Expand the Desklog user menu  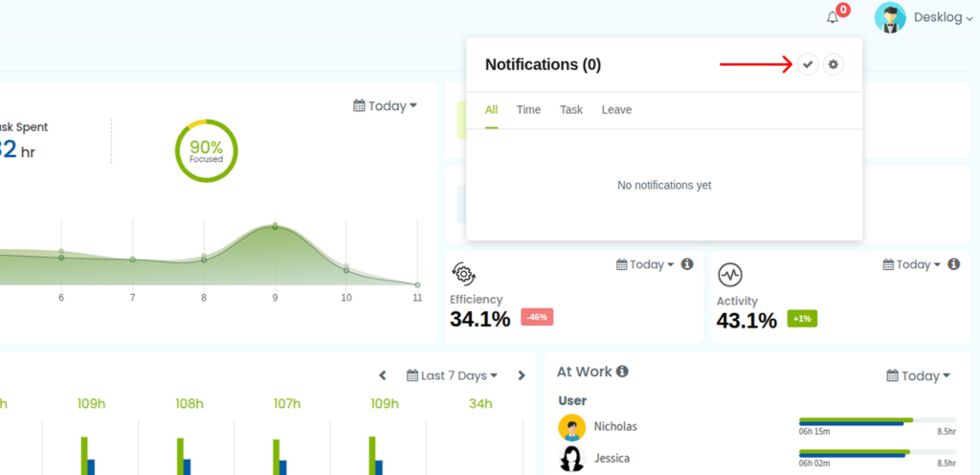point(943,18)
